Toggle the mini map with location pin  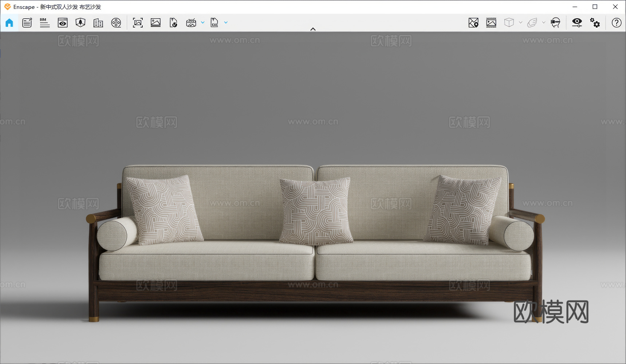(x=473, y=23)
